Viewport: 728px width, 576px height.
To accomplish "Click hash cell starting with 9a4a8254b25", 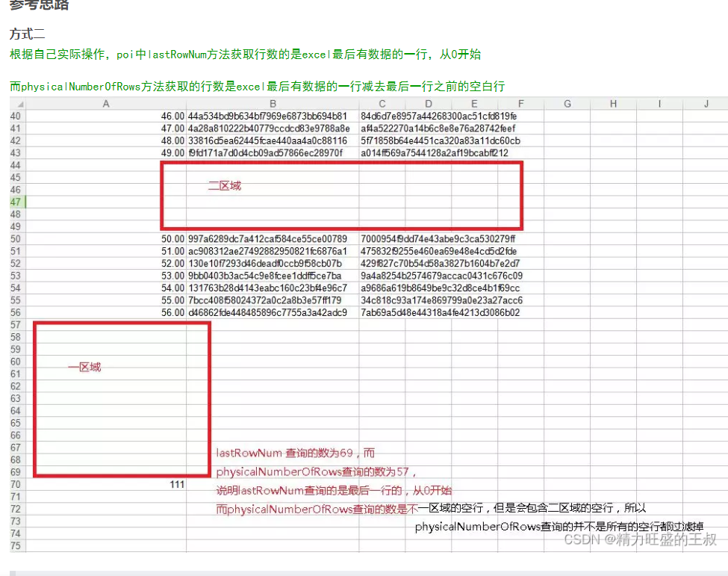I will click(441, 276).
